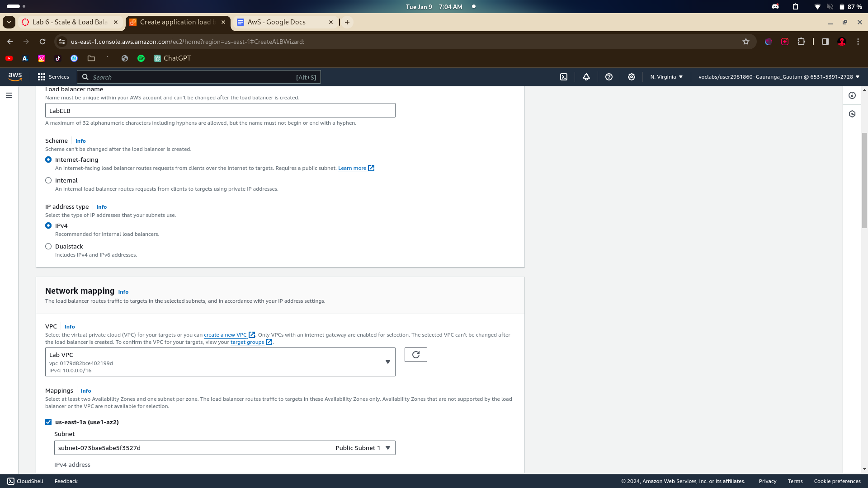Click the VPC list refresh button

415,355
